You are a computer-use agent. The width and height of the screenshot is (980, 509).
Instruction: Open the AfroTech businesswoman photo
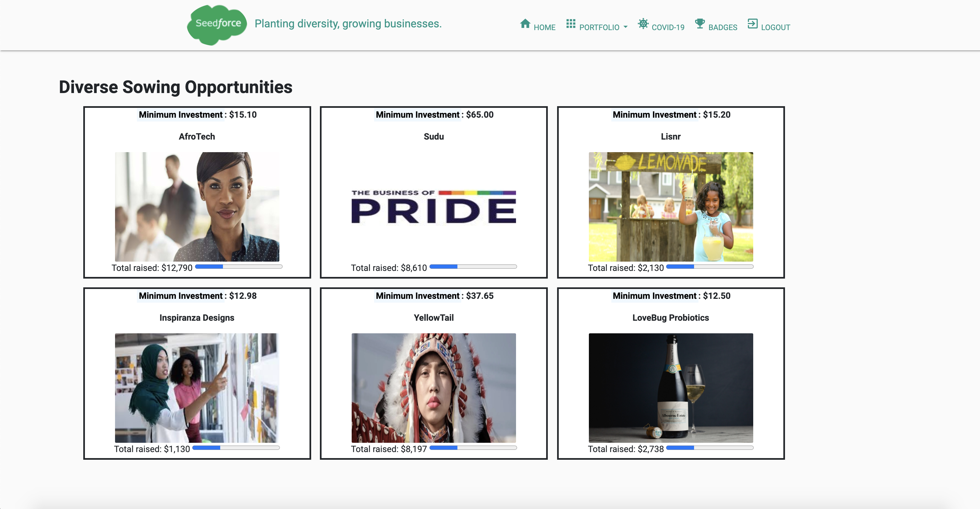[197, 206]
